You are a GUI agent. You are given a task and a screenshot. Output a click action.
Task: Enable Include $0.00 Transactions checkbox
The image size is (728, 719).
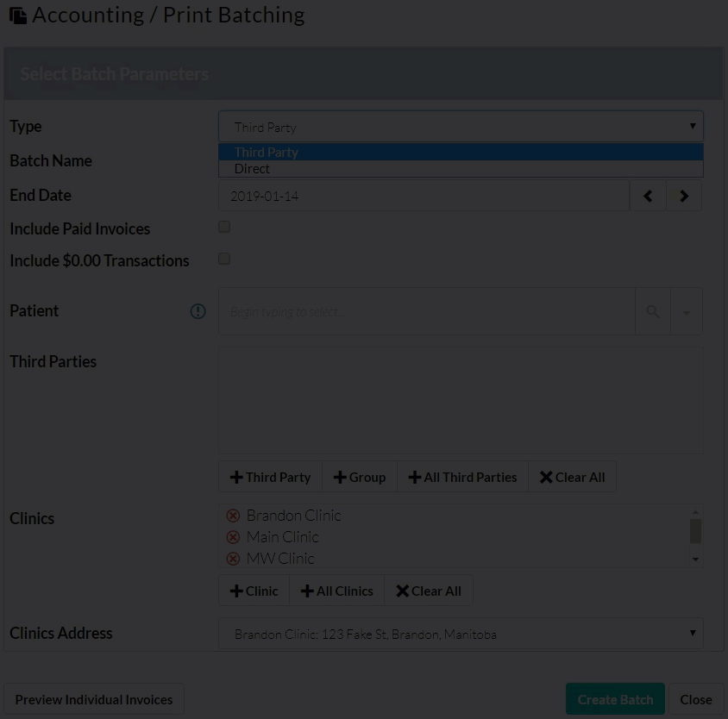[224, 259]
